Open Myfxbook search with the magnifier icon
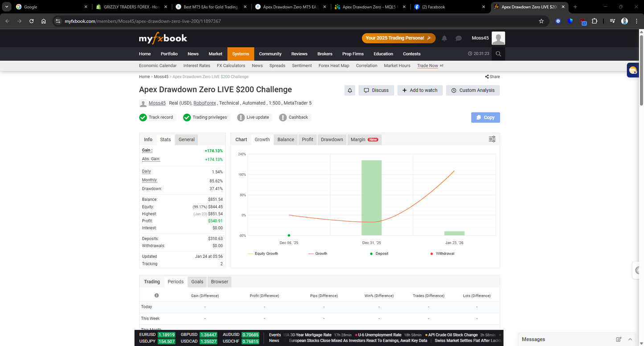 pos(498,53)
